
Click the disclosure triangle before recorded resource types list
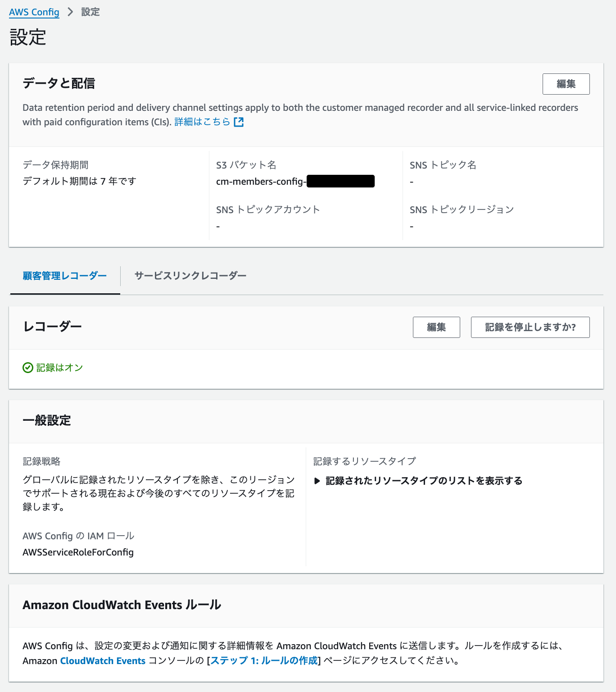(317, 481)
